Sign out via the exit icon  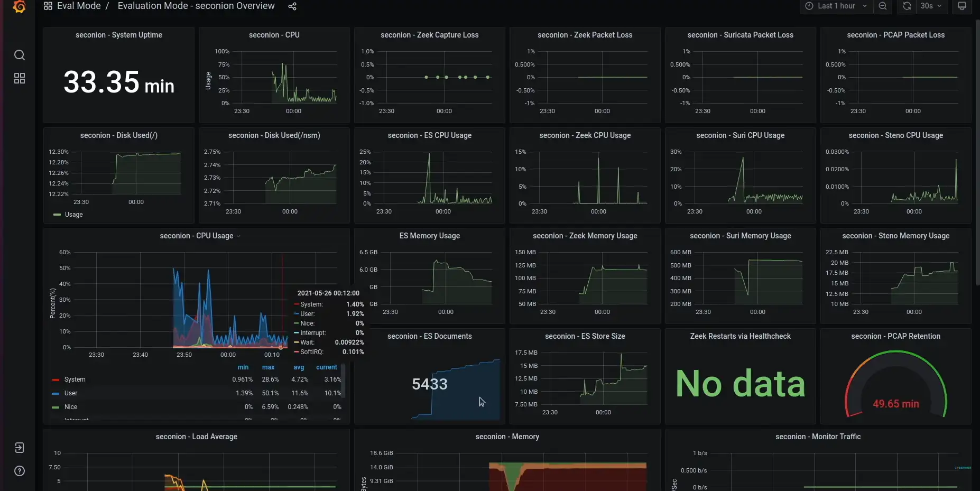click(x=19, y=448)
